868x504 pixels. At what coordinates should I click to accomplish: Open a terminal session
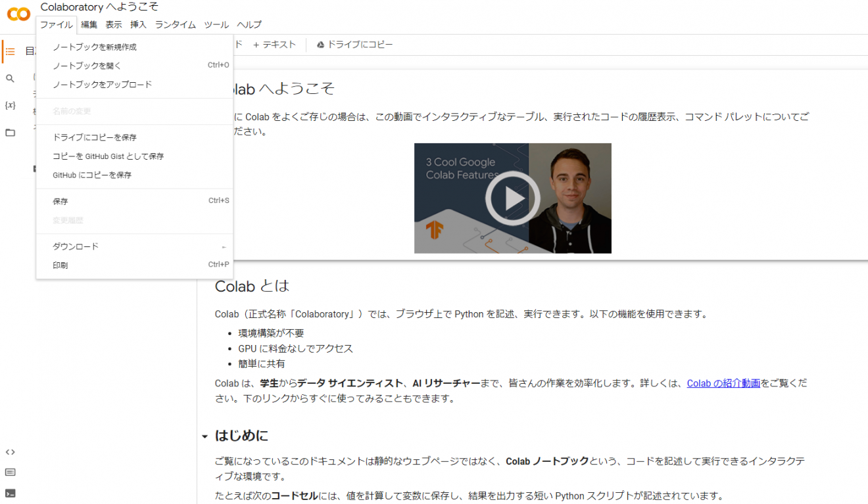pyautogui.click(x=10, y=492)
